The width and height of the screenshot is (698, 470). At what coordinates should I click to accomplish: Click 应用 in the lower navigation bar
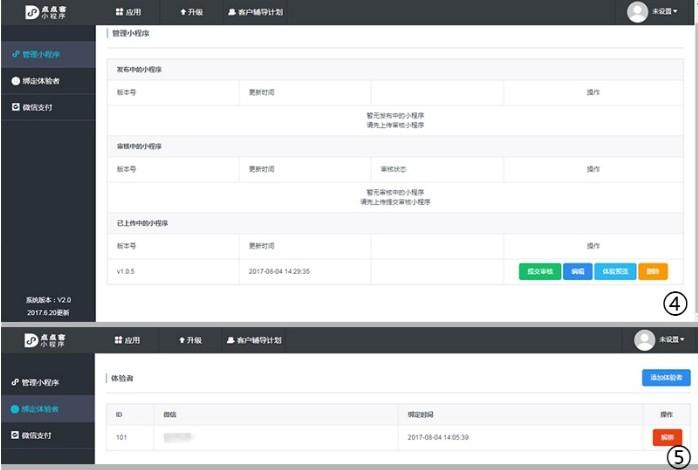pos(126,340)
